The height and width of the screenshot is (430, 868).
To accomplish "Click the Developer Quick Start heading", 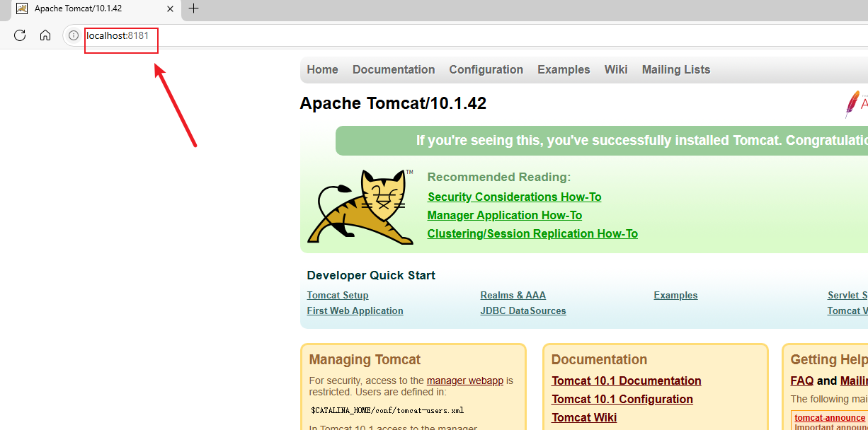I will click(x=371, y=275).
